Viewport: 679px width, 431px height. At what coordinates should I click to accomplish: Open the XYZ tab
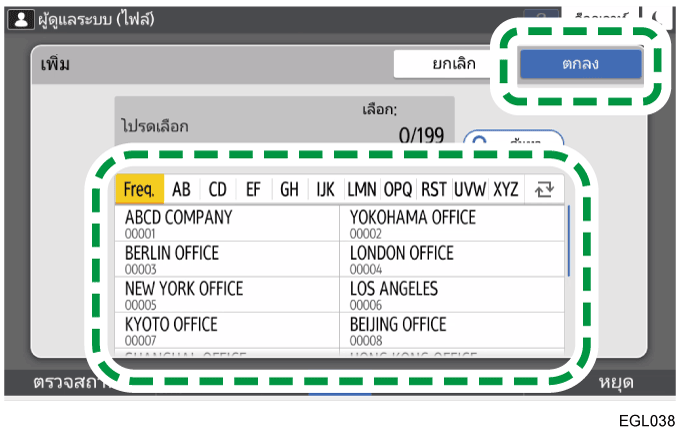pyautogui.click(x=507, y=189)
